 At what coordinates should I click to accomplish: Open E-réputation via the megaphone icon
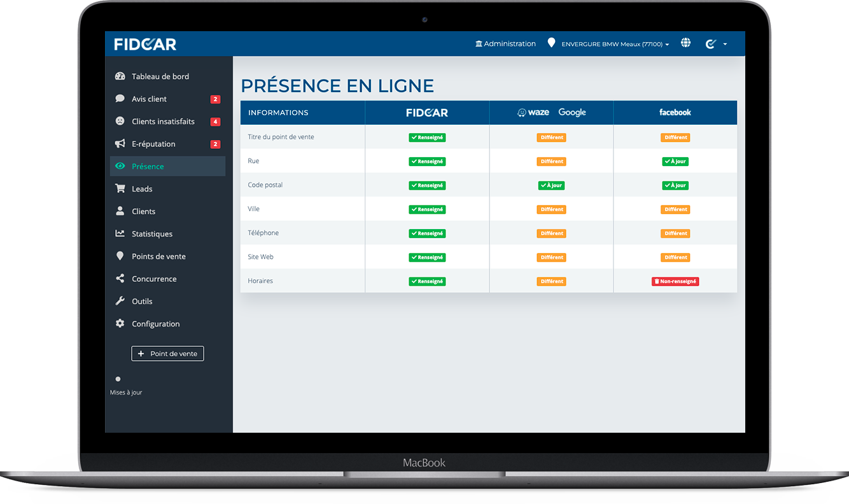[x=120, y=144]
